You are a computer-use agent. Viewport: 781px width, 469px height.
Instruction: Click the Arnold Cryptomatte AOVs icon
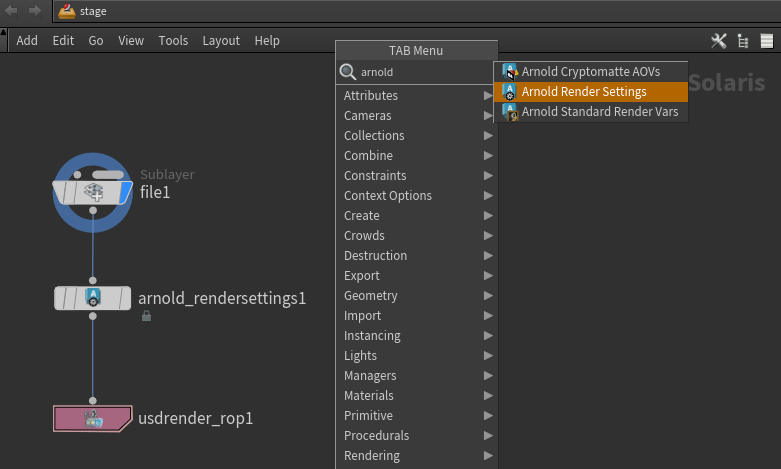[510, 72]
